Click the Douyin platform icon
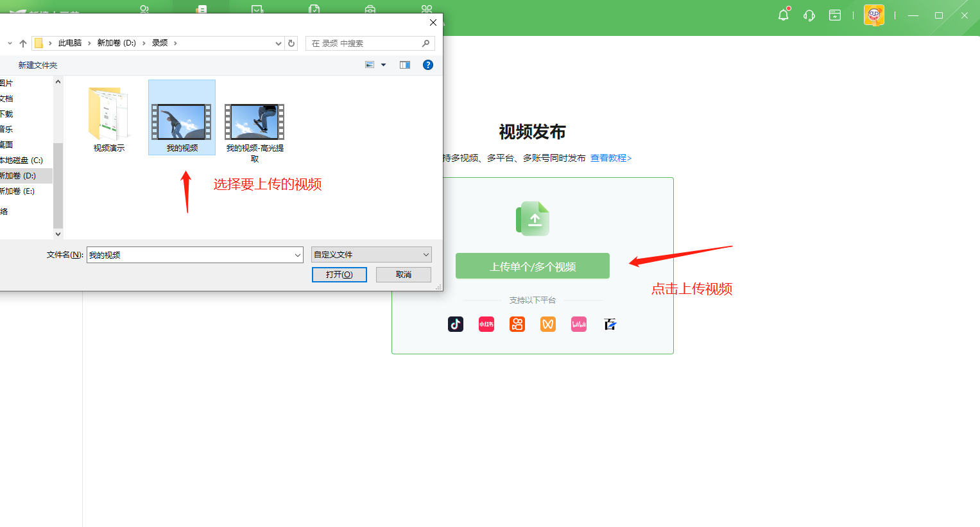 (x=456, y=324)
